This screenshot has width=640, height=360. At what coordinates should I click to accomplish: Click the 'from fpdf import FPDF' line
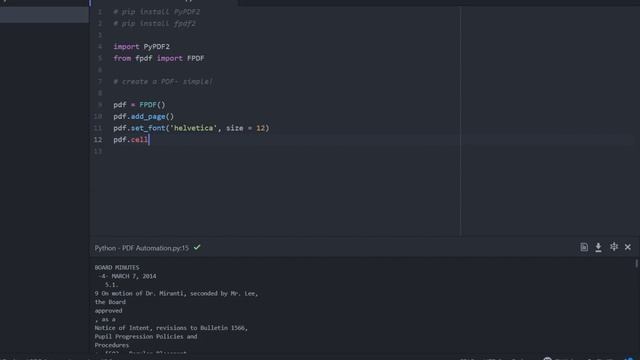159,58
